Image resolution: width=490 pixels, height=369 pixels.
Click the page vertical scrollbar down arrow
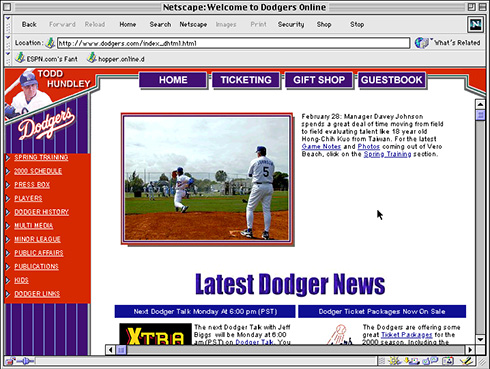point(480,340)
